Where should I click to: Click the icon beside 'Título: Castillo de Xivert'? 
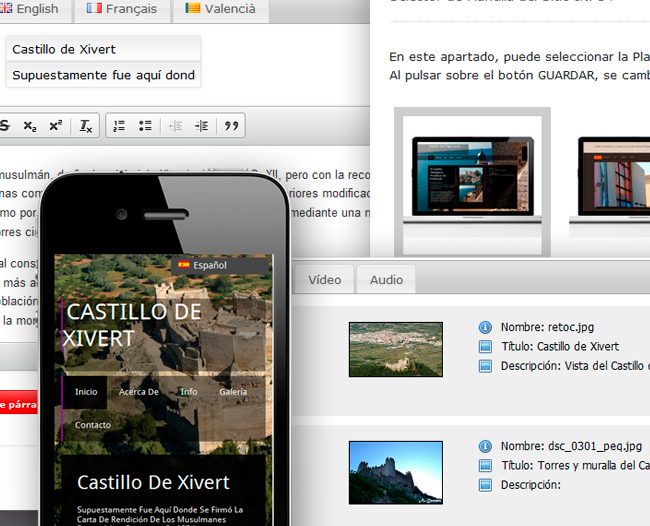coord(485,347)
